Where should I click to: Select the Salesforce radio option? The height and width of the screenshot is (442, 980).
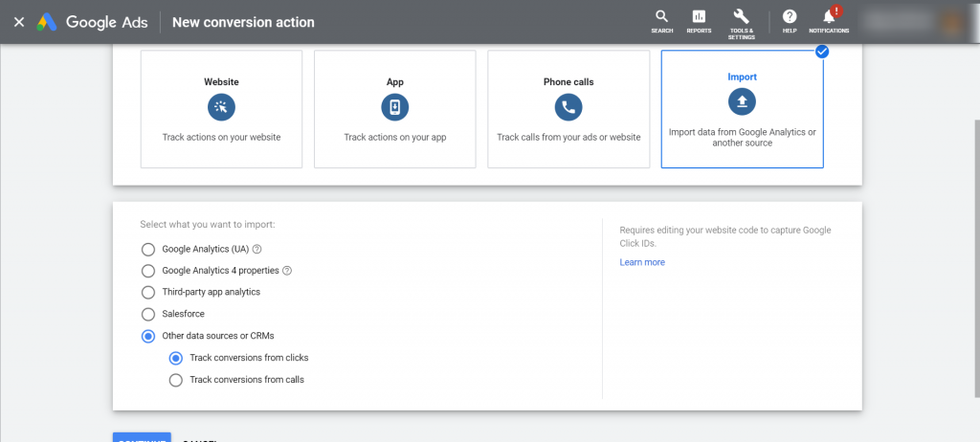point(148,314)
